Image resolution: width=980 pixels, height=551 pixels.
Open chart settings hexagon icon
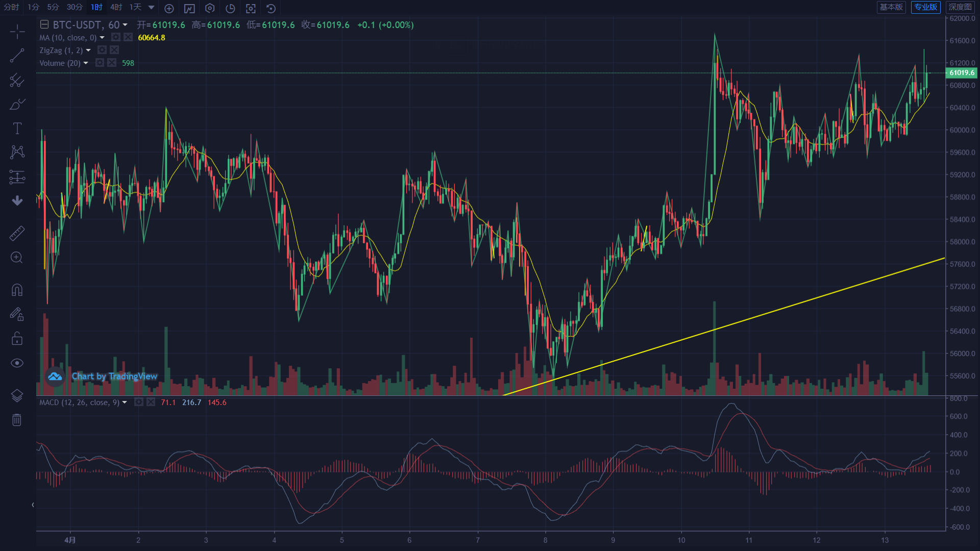(210, 8)
